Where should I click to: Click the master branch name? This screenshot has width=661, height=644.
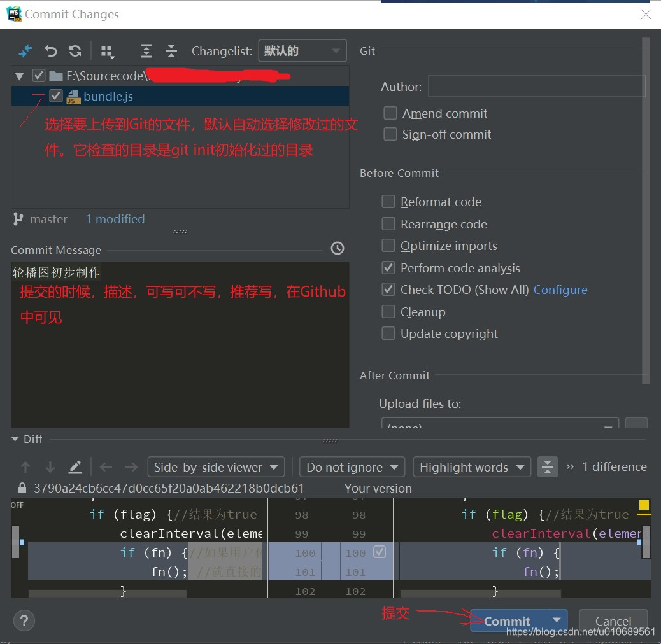point(48,219)
